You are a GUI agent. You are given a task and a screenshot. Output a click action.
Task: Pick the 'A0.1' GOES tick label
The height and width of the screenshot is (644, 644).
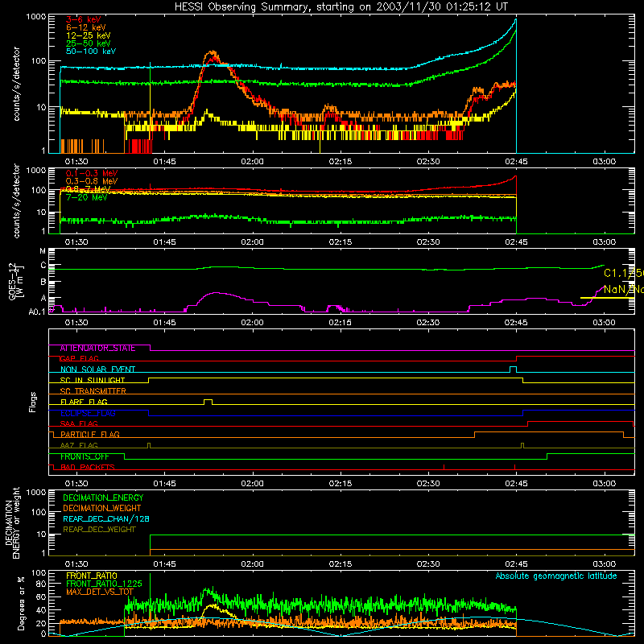point(37,312)
